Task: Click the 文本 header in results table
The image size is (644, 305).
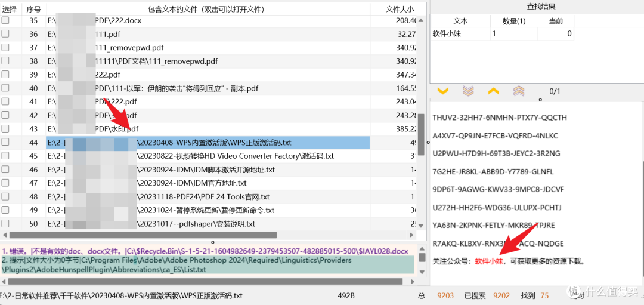Action: [460, 21]
